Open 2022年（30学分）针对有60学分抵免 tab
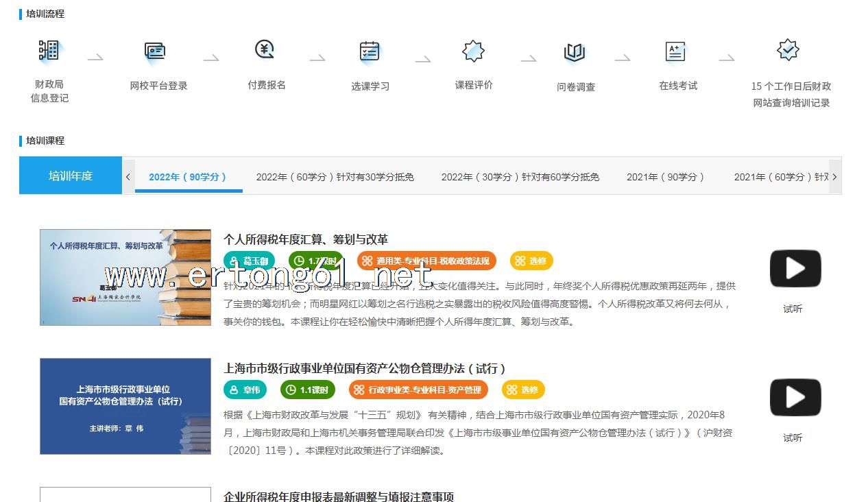This screenshot has height=502, width=868. pyautogui.click(x=520, y=177)
